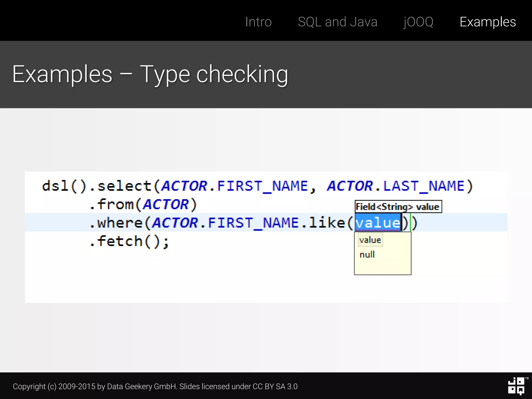Click the like method in where line
532x399 pixels.
click(327, 223)
